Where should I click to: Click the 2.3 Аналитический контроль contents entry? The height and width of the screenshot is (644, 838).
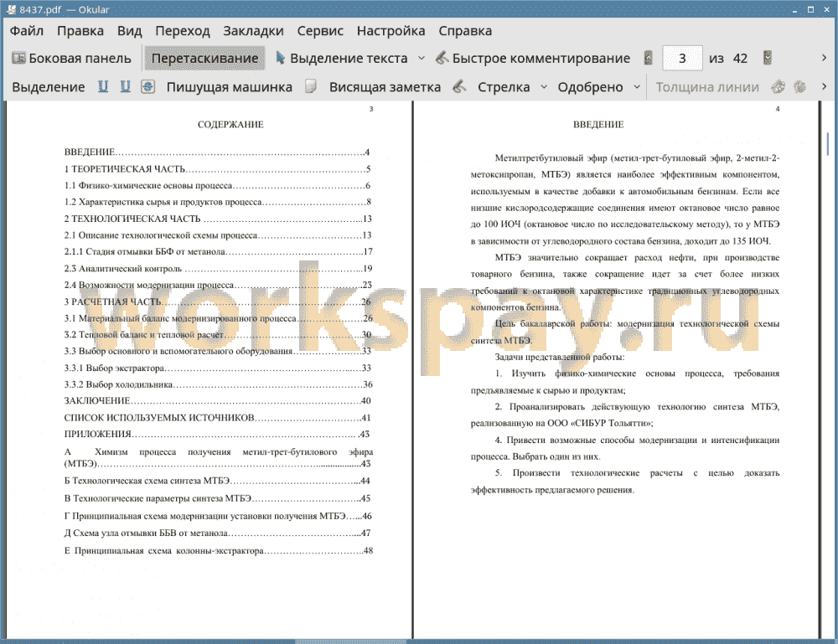click(218, 269)
